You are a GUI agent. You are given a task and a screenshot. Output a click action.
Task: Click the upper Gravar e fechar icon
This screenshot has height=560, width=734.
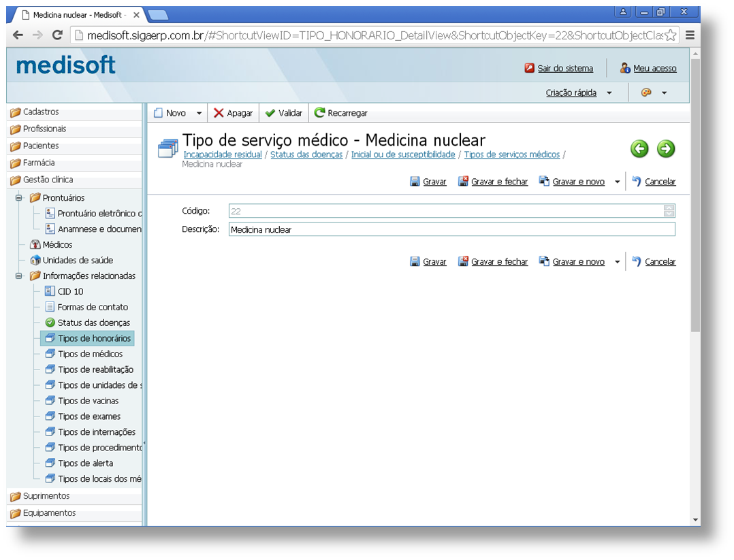pyautogui.click(x=463, y=182)
